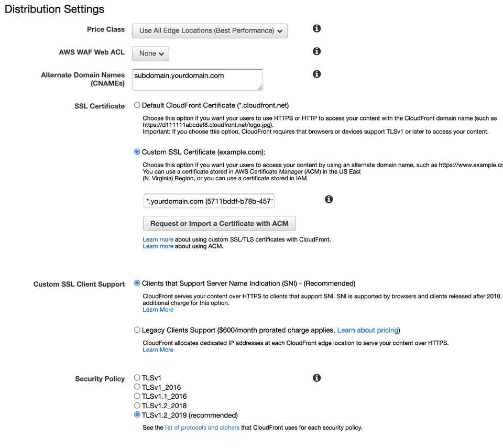The image size is (503, 448).
Task: Select the SNI clients support option
Action: pos(137,283)
